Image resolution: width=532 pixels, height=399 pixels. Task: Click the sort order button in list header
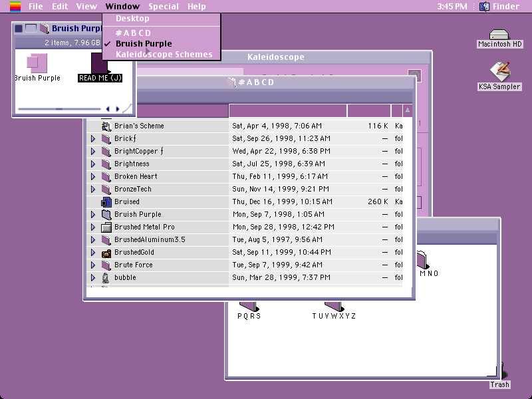408,110
